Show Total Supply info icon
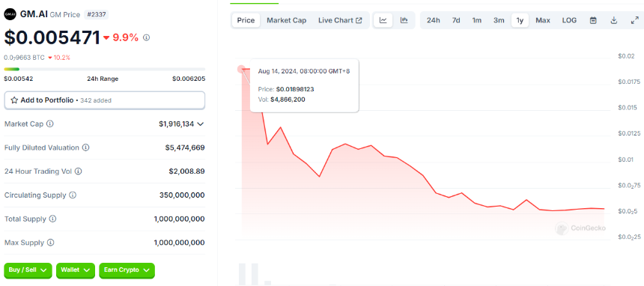This screenshot has width=644, height=286. point(52,219)
